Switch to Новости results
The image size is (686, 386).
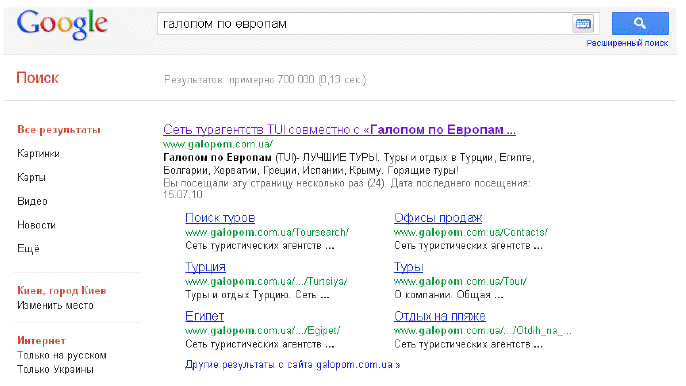pyautogui.click(x=36, y=225)
